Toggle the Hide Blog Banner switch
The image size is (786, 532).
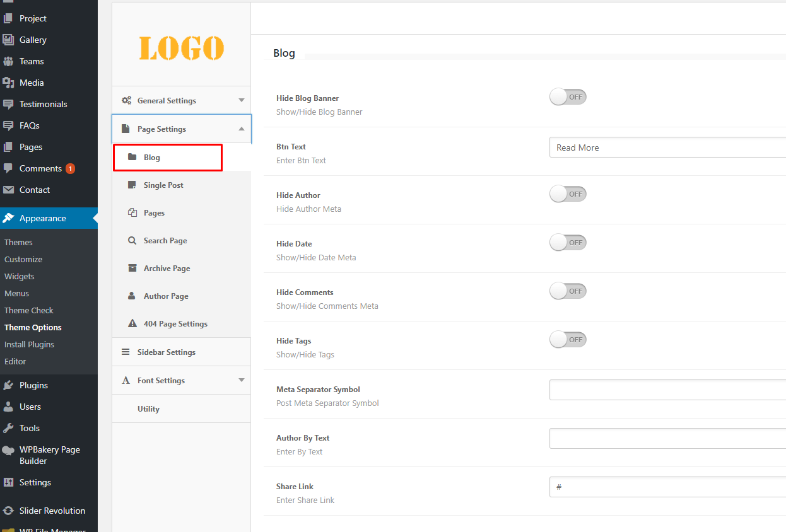(x=568, y=97)
